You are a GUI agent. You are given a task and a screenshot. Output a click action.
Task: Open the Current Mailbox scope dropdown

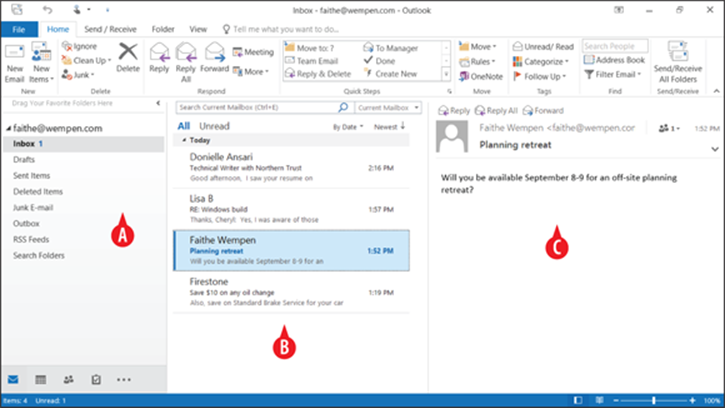388,107
